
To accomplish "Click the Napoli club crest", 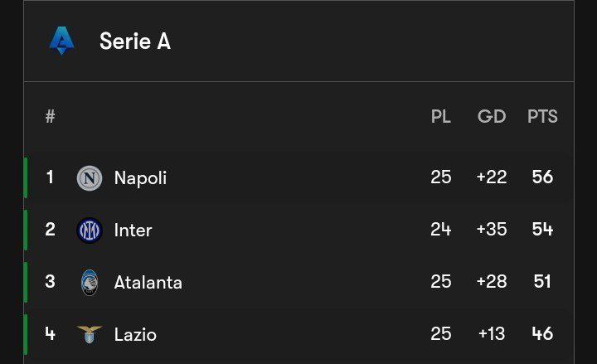I will (x=90, y=177).
